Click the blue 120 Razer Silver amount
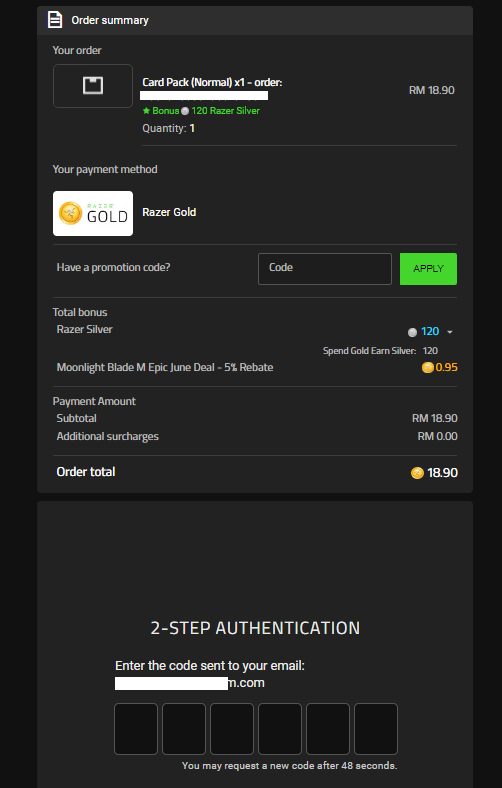The width and height of the screenshot is (502, 788). point(430,332)
